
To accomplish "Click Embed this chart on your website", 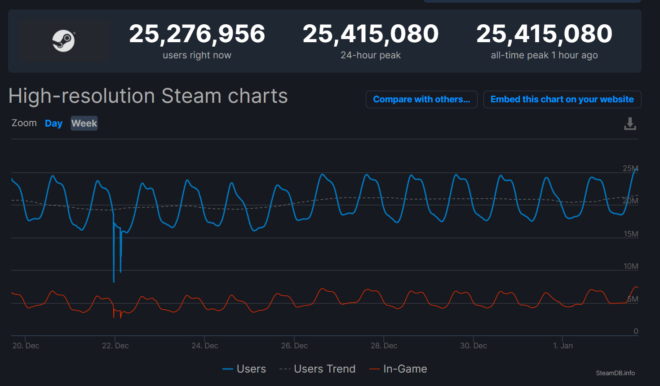I will [562, 99].
